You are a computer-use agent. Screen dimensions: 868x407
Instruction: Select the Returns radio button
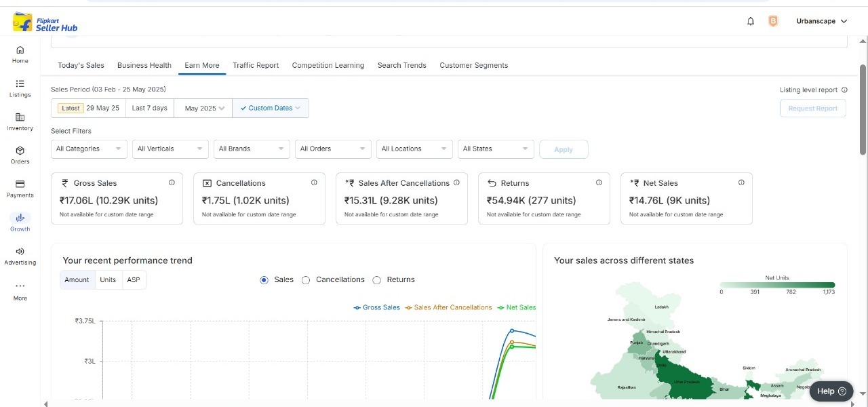pos(377,280)
